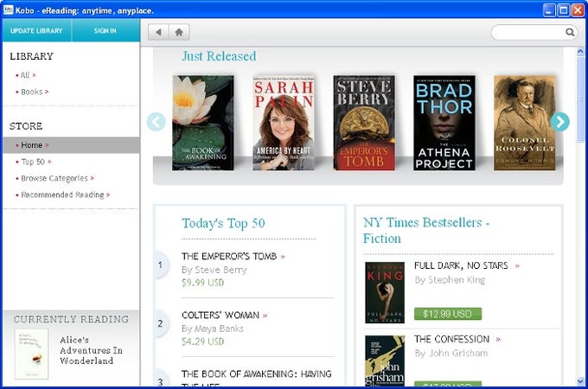Click the $12.99 USD buy button

click(x=448, y=314)
